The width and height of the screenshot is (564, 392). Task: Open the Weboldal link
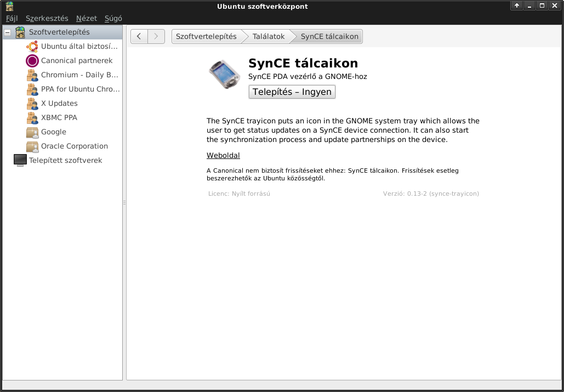[223, 155]
